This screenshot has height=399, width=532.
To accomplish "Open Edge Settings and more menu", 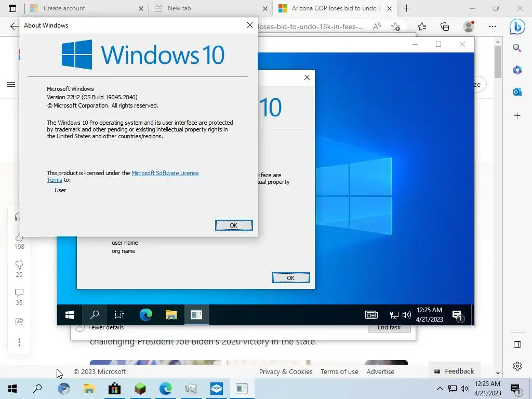I will (493, 26).
